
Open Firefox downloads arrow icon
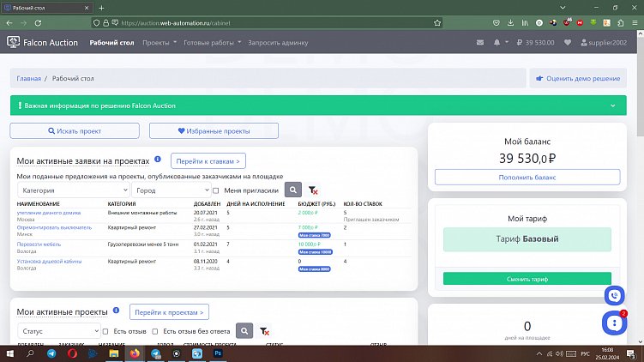pyautogui.click(x=510, y=23)
